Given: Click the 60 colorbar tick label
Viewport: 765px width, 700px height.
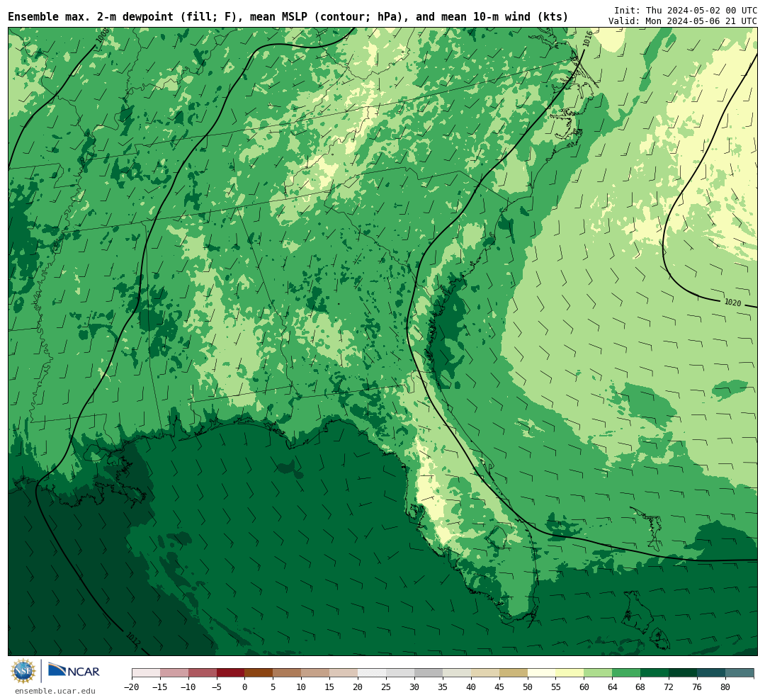Looking at the screenshot, I should click(584, 687).
